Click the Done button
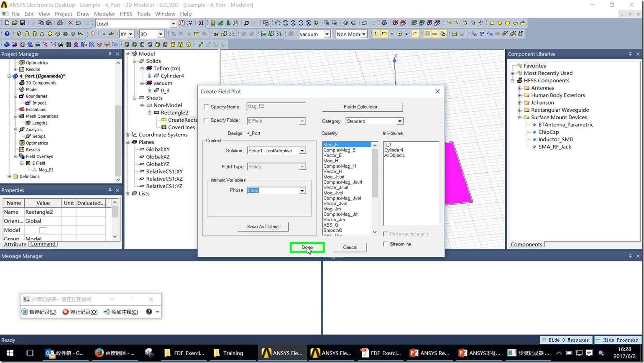Screen dimensions: 644x363 [307, 247]
